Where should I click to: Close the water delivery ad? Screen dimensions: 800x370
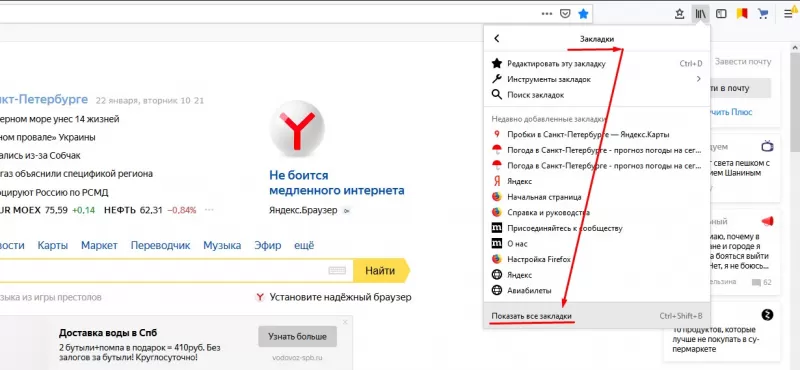pyautogui.click(x=345, y=322)
